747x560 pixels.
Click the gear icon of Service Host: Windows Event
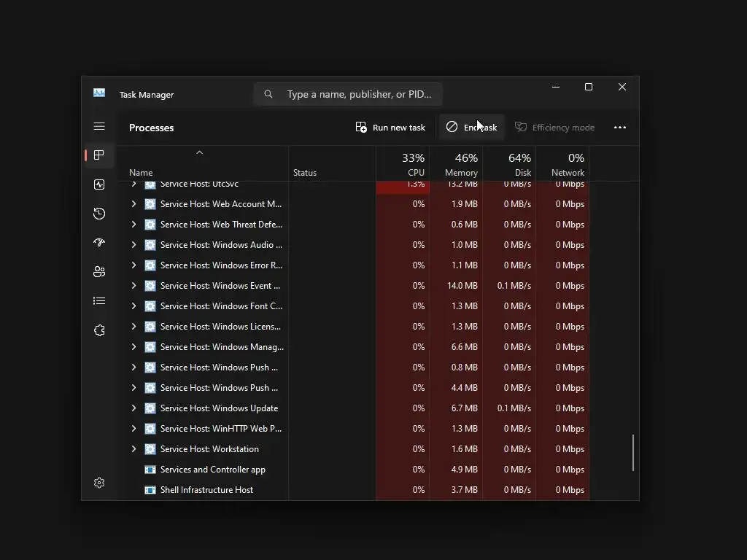(150, 286)
